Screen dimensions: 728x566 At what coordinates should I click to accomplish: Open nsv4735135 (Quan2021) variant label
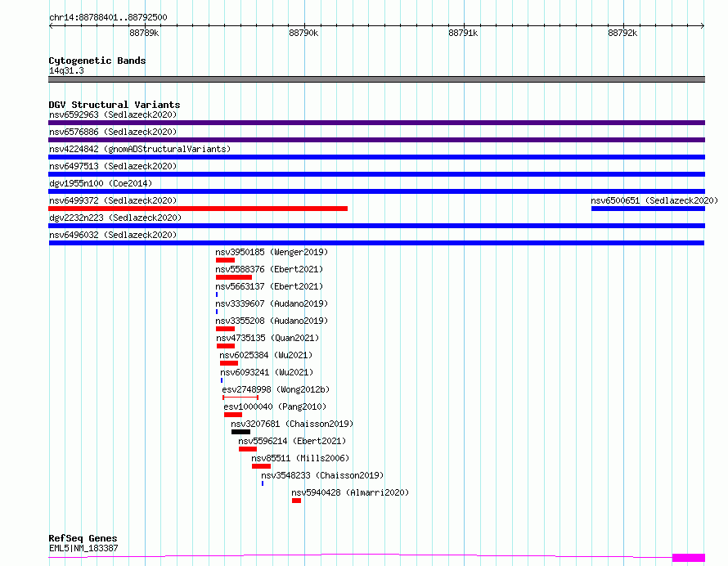267,338
